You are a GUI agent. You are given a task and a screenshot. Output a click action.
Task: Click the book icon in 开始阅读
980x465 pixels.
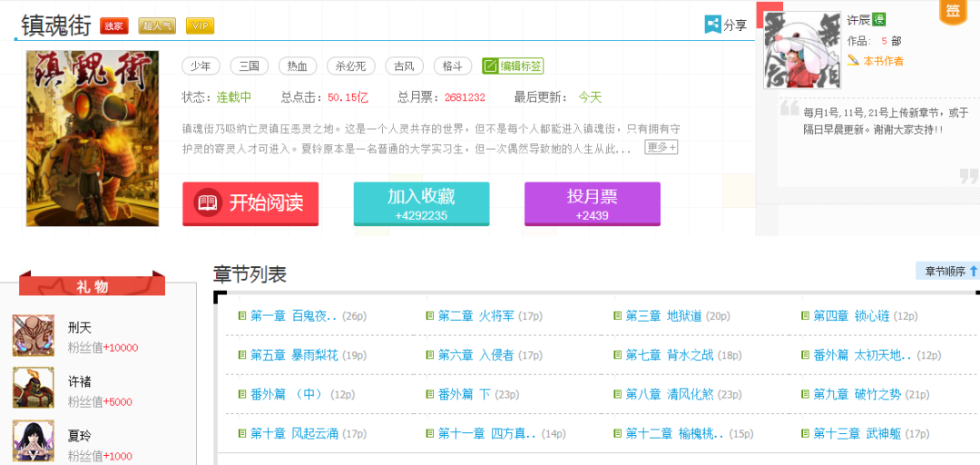click(x=208, y=203)
